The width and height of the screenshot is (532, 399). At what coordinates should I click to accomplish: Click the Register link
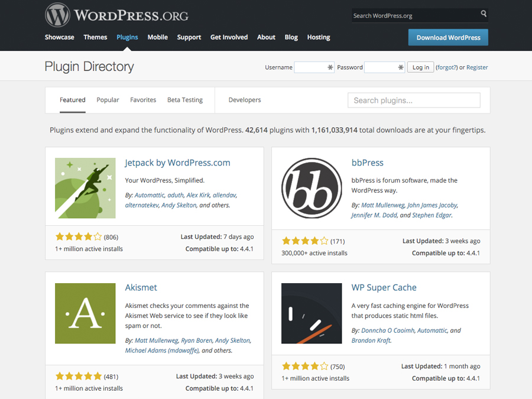477,67
